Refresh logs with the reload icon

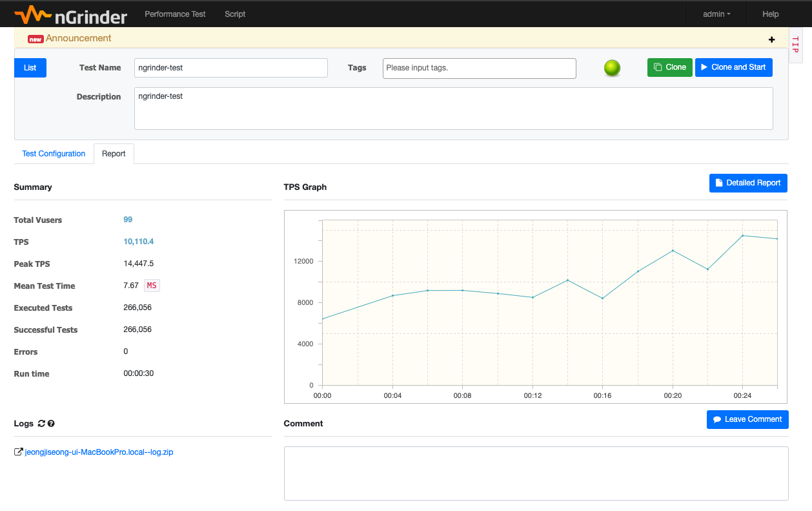[x=41, y=424]
